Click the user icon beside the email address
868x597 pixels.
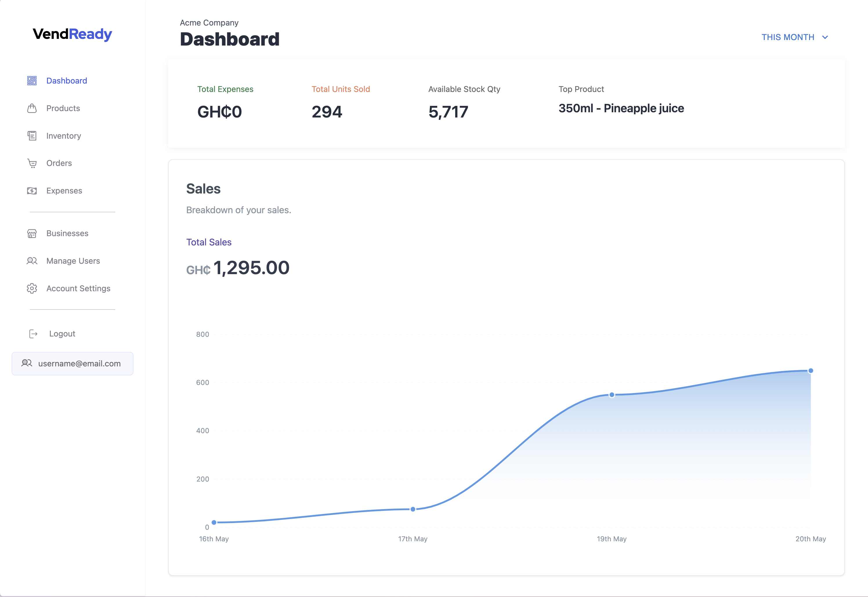click(27, 363)
